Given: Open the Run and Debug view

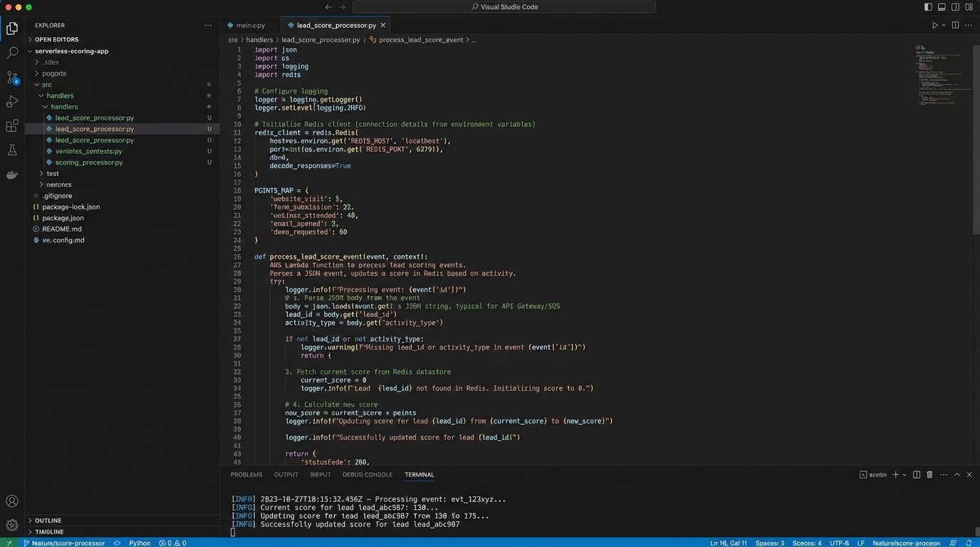Looking at the screenshot, I should 12,102.
